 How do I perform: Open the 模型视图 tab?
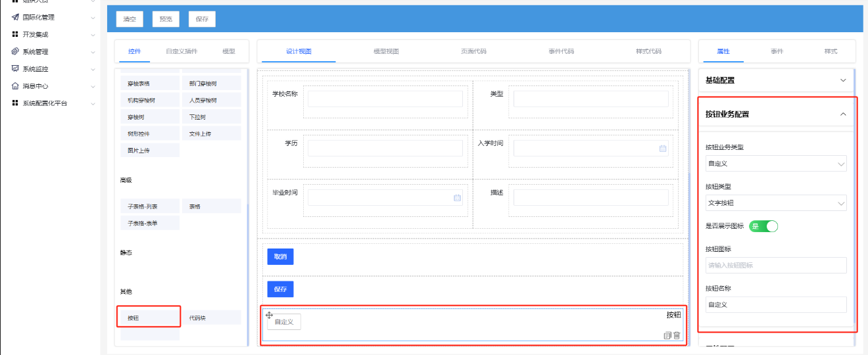coord(386,51)
